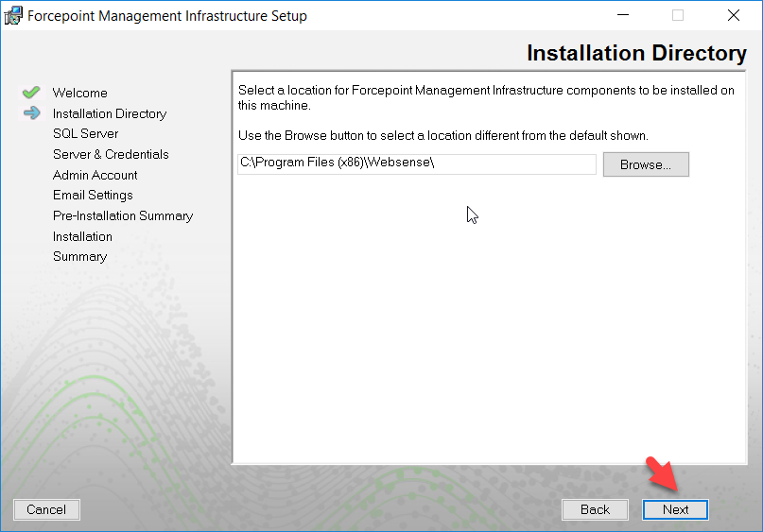Image resolution: width=763 pixels, height=532 pixels.
Task: Close the setup window
Action: pos(734,15)
